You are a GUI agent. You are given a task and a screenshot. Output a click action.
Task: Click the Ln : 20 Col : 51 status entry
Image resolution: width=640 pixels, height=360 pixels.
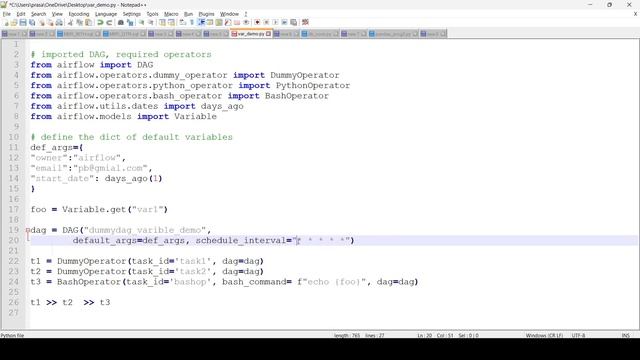[435, 336]
